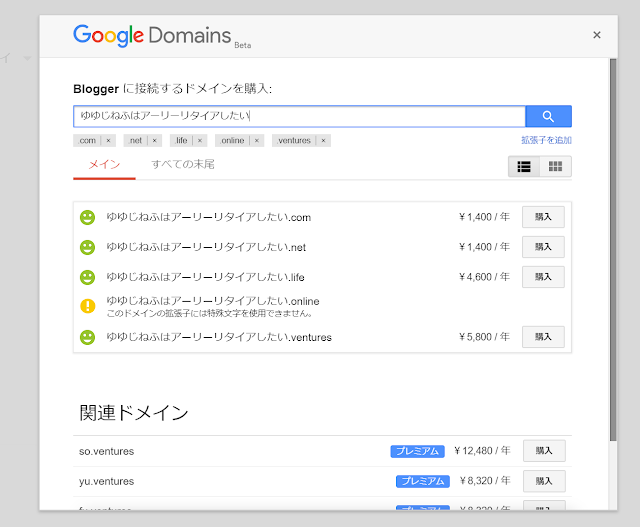Click the .online domain result name
The width and height of the screenshot is (640, 527).
213,301
